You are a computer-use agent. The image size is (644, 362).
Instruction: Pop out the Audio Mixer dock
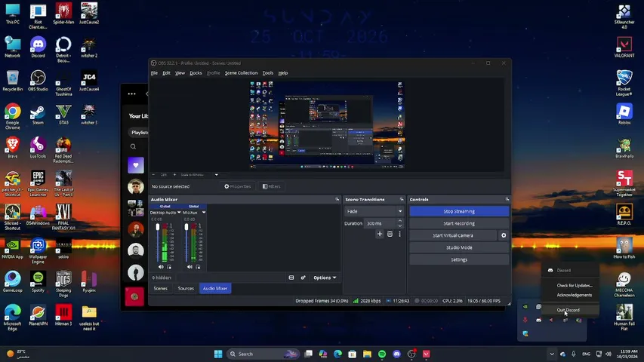tap(337, 199)
